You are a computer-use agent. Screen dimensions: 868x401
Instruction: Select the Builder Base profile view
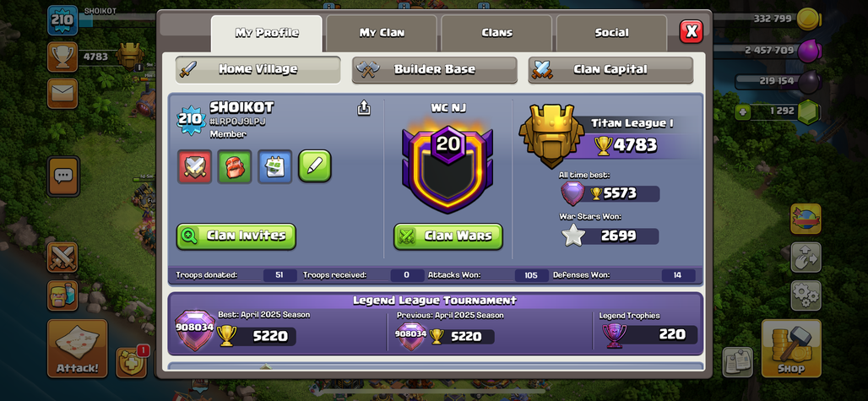(x=435, y=70)
